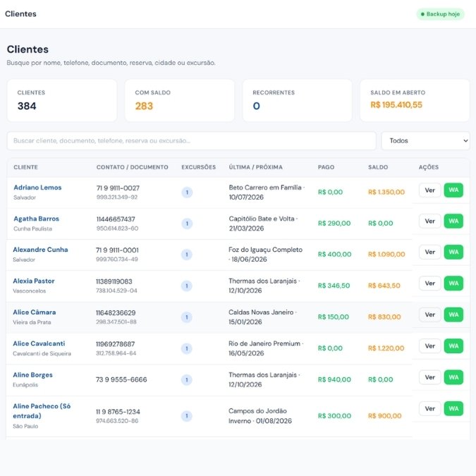The width and height of the screenshot is (476, 476).
Task: Click saldo value R$ 1.350,00
Action: (x=386, y=192)
